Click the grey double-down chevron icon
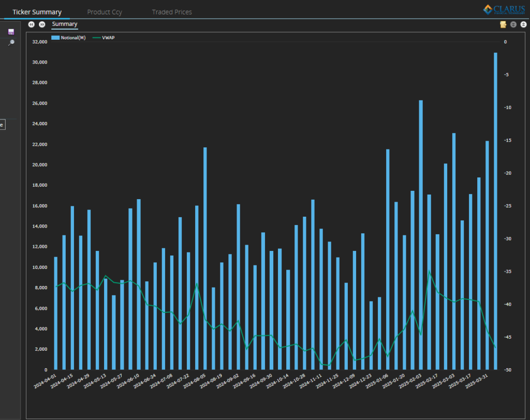 click(x=513, y=24)
